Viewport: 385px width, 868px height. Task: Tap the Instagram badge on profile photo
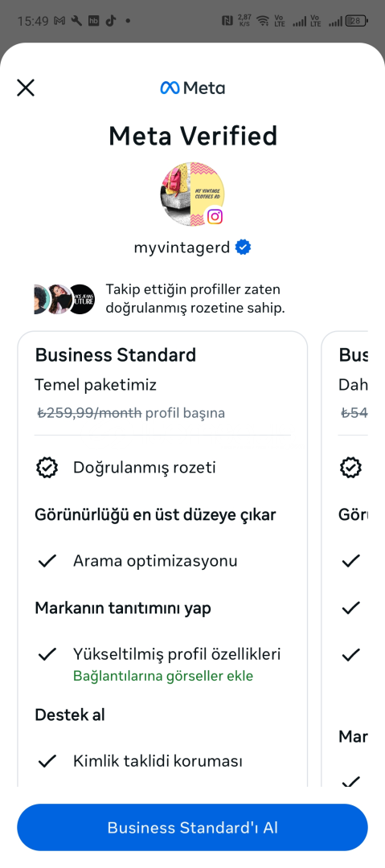tap(215, 216)
